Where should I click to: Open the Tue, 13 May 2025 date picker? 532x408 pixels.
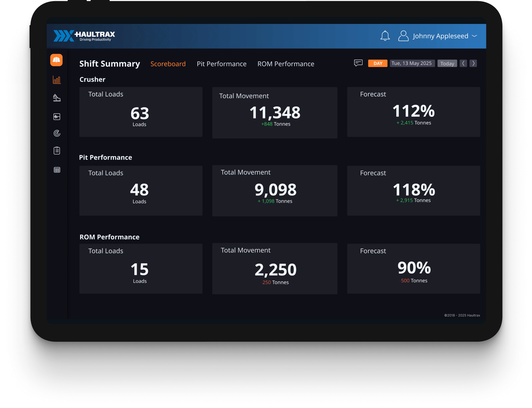412,63
